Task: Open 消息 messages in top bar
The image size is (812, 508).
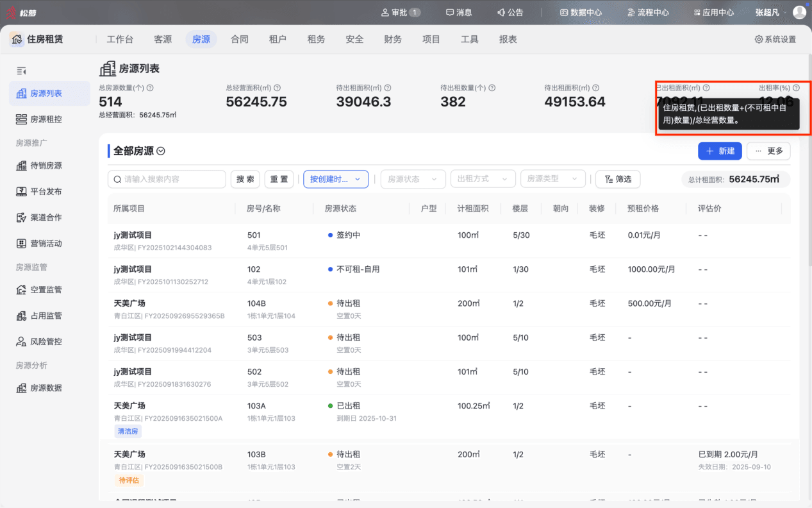Action: pyautogui.click(x=459, y=12)
